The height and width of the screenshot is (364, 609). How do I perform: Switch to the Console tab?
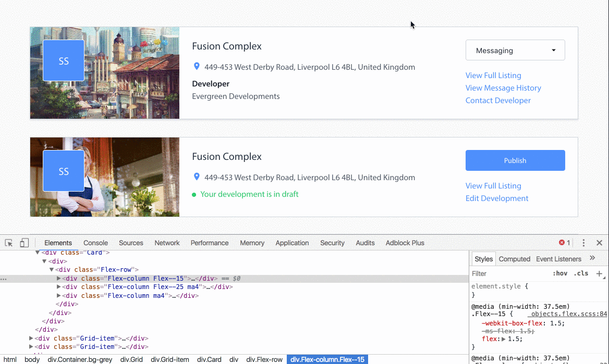[95, 243]
